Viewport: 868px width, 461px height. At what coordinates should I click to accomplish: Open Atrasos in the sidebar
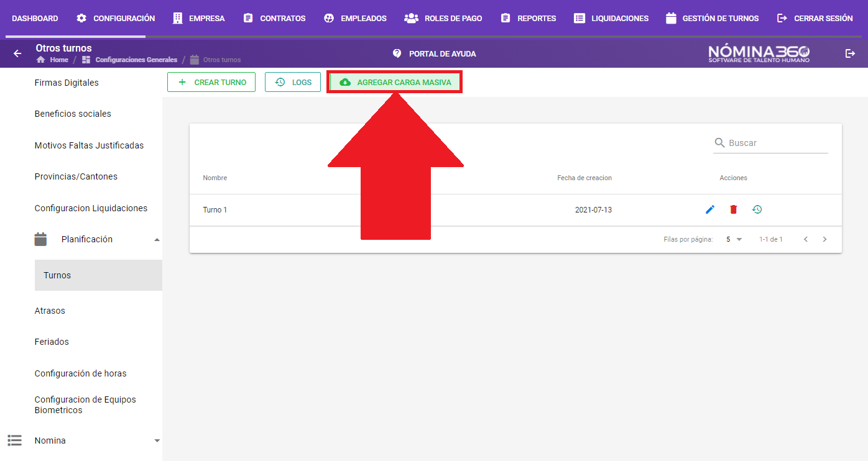click(x=50, y=311)
